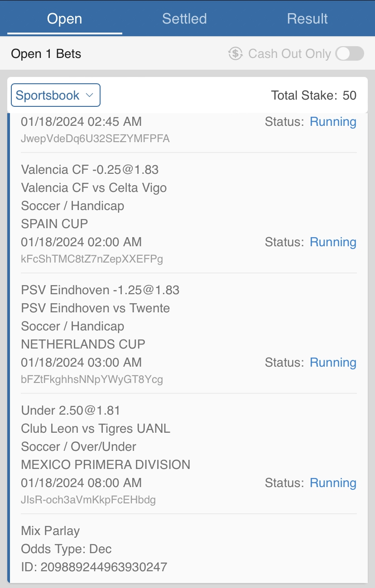Click the Total Stake amount
The height and width of the screenshot is (588, 375).
[x=349, y=96]
